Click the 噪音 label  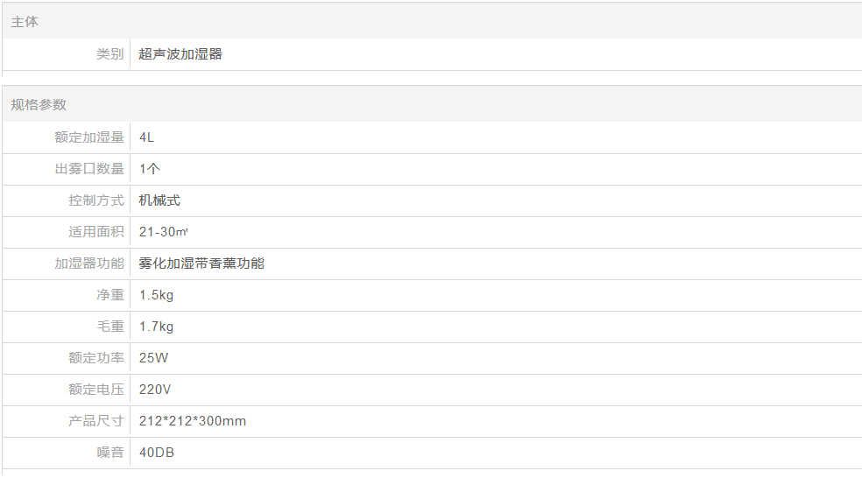[109, 452]
